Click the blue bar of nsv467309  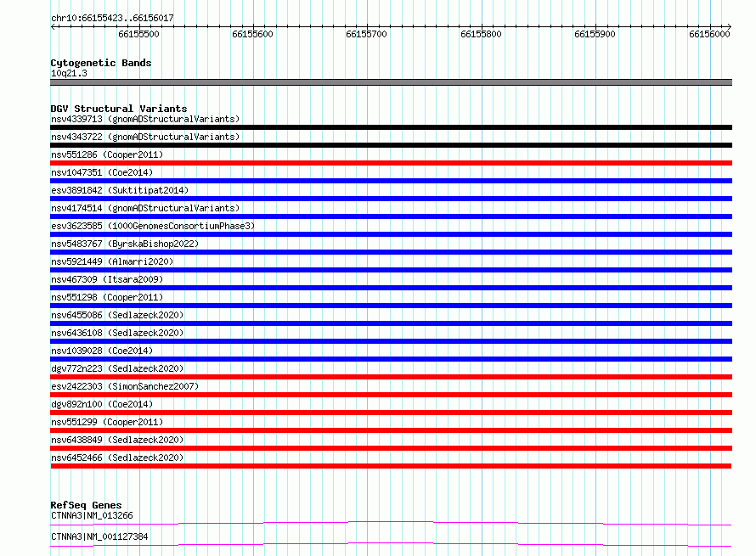point(391,288)
